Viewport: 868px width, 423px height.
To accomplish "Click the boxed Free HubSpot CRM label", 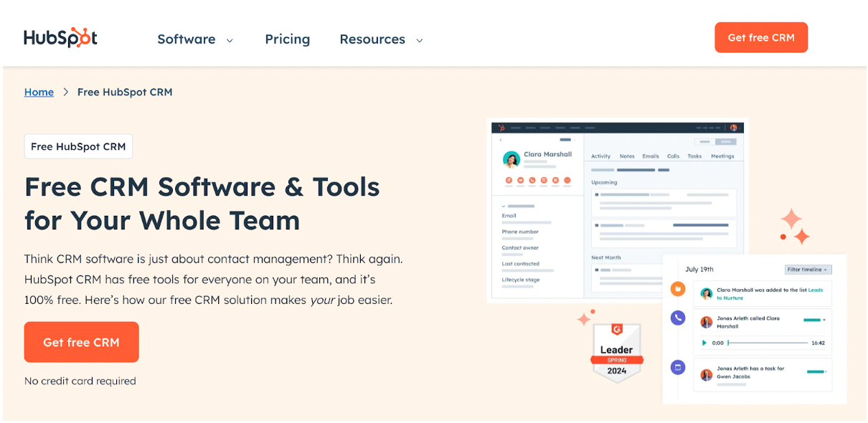I will point(78,146).
